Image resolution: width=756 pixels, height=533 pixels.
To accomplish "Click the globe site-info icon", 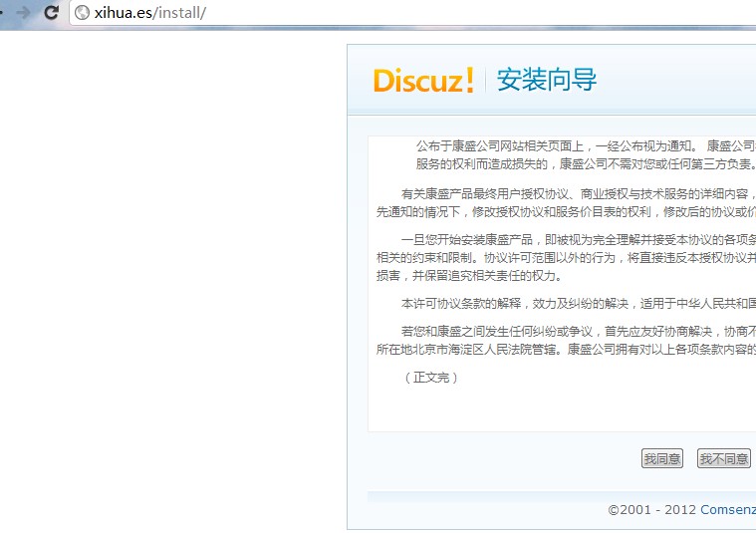I will pos(82,13).
